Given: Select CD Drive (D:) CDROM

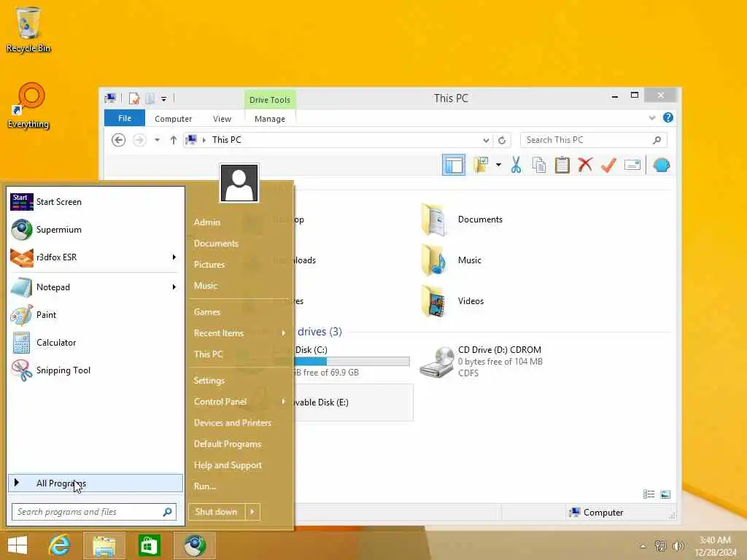Looking at the screenshot, I should pyautogui.click(x=481, y=362).
